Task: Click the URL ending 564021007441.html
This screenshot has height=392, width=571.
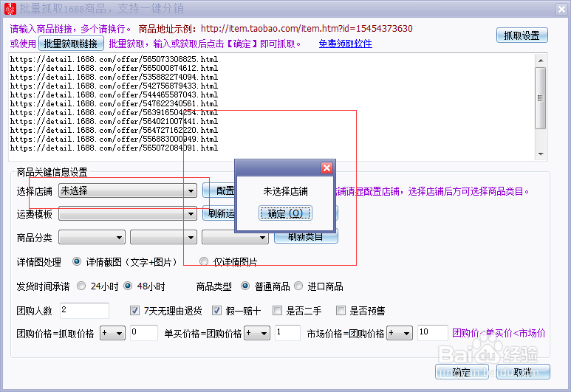Action: tap(114, 121)
